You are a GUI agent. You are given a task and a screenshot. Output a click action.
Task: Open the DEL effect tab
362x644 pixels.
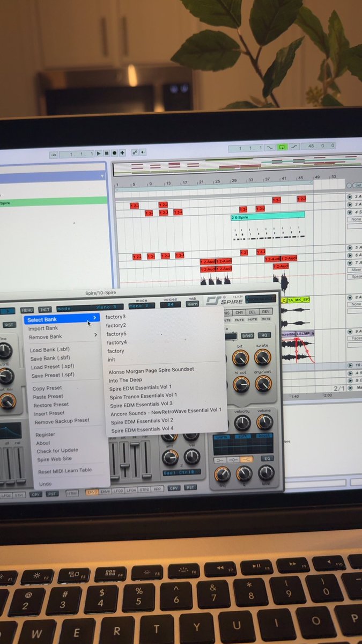[x=253, y=312]
